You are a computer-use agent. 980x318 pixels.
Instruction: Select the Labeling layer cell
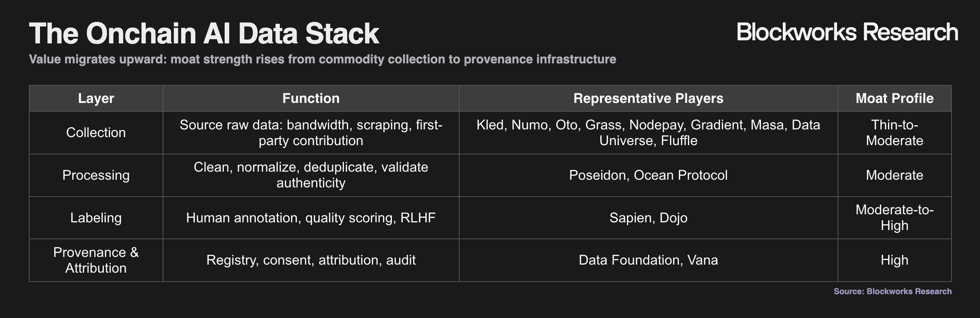[96, 218]
